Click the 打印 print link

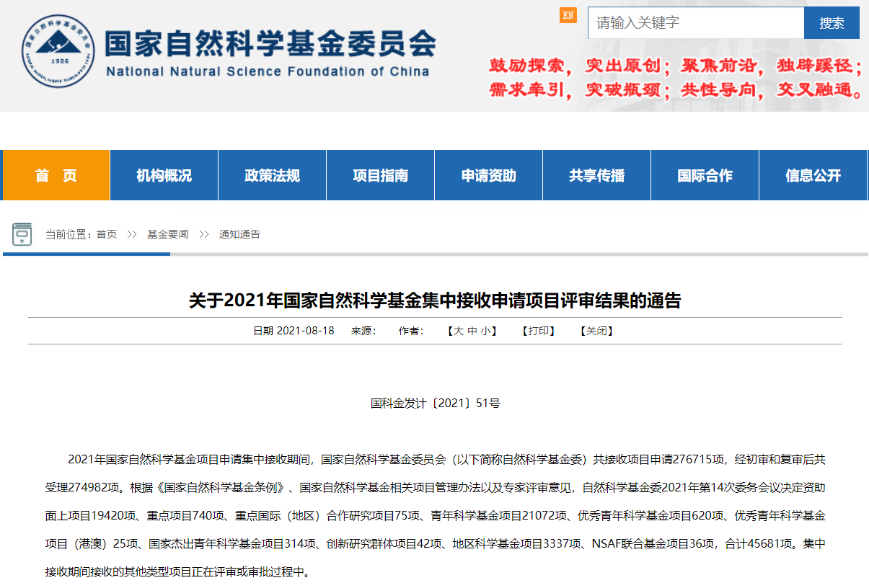[x=538, y=331]
